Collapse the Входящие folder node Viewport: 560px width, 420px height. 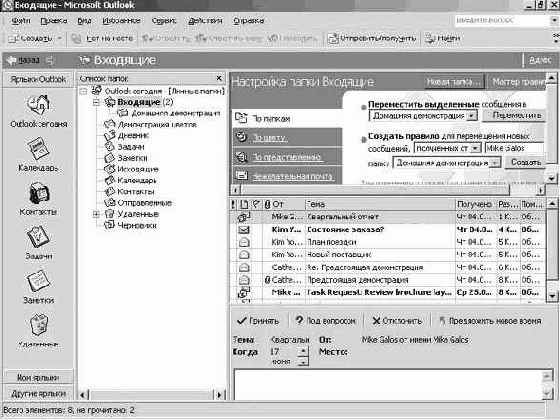pos(96,102)
